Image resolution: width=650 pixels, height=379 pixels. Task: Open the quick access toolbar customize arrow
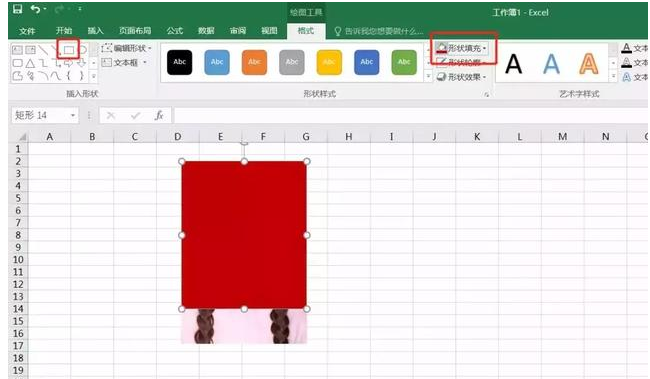point(80,9)
